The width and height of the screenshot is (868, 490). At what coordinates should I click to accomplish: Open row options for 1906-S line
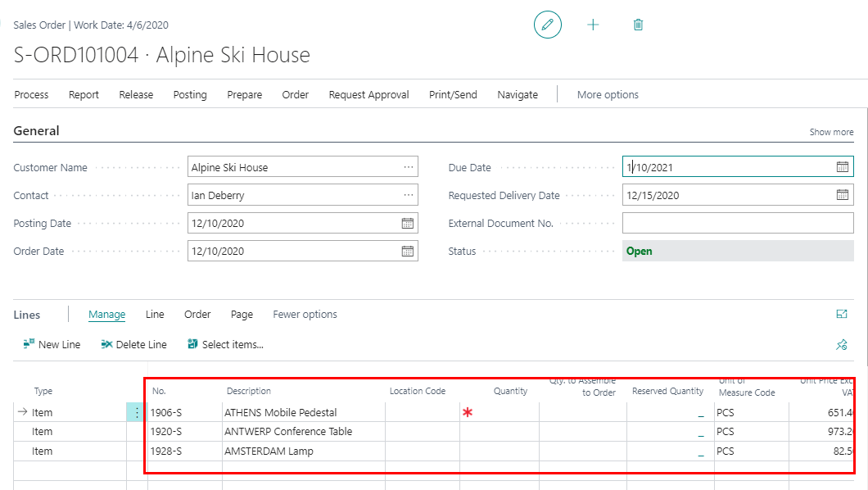[x=137, y=412]
